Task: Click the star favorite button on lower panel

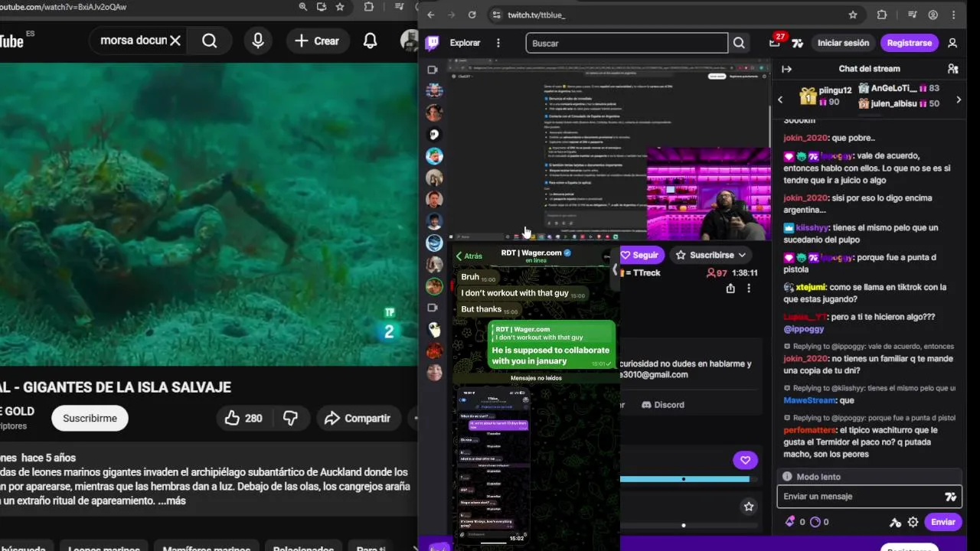Action: point(749,507)
